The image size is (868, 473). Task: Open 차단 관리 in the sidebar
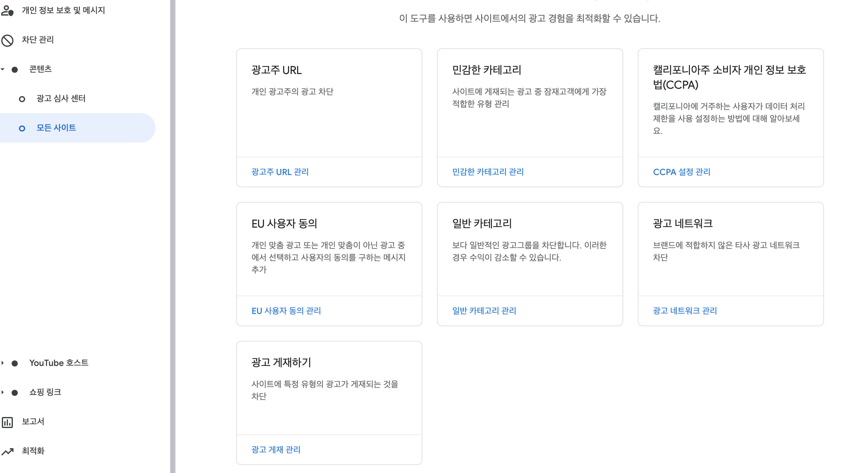click(x=37, y=40)
